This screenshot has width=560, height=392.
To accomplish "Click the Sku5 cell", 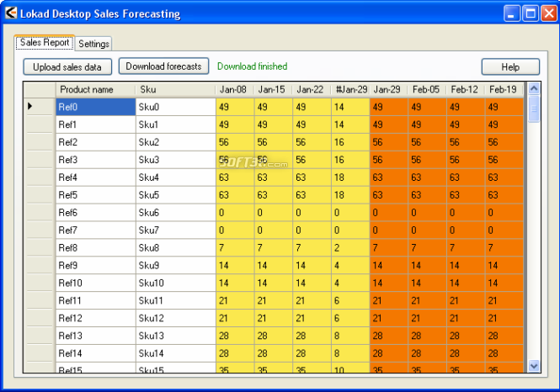I will point(175,195).
